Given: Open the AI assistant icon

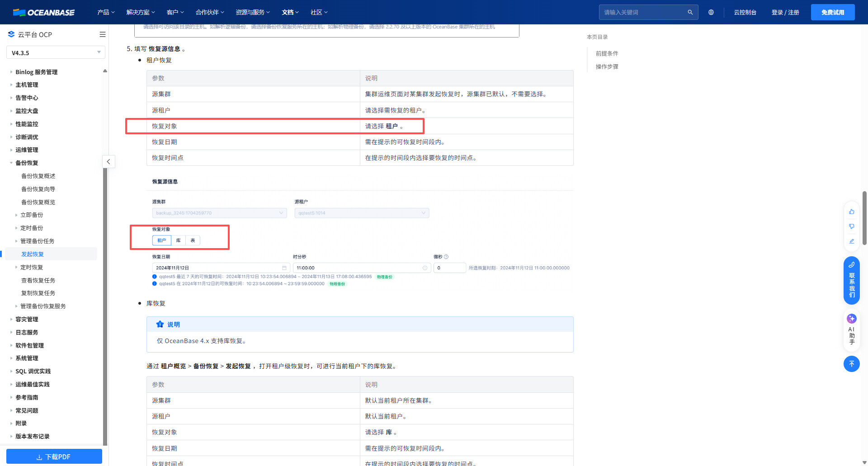Looking at the screenshot, I should tap(852, 319).
